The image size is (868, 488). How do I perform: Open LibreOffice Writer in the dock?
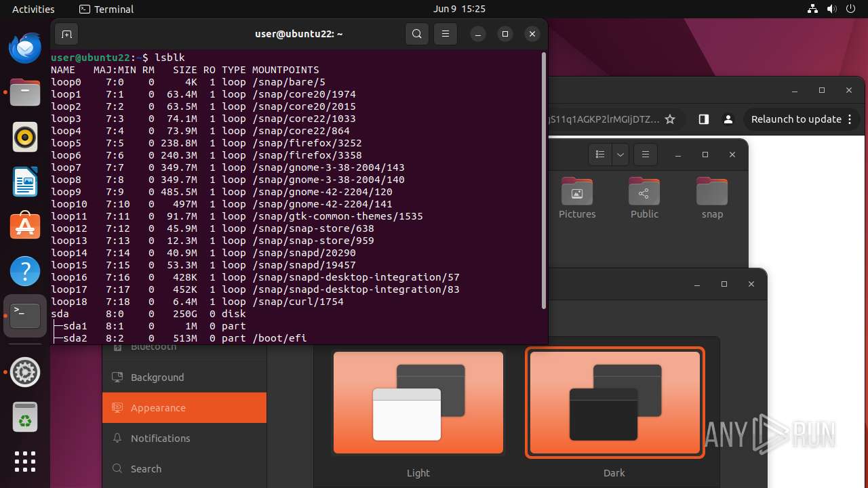pos(25,182)
